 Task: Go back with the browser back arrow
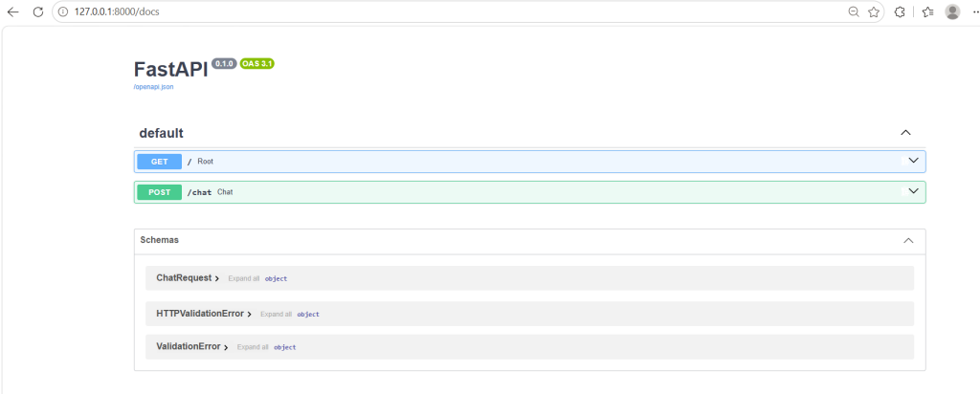click(x=13, y=11)
